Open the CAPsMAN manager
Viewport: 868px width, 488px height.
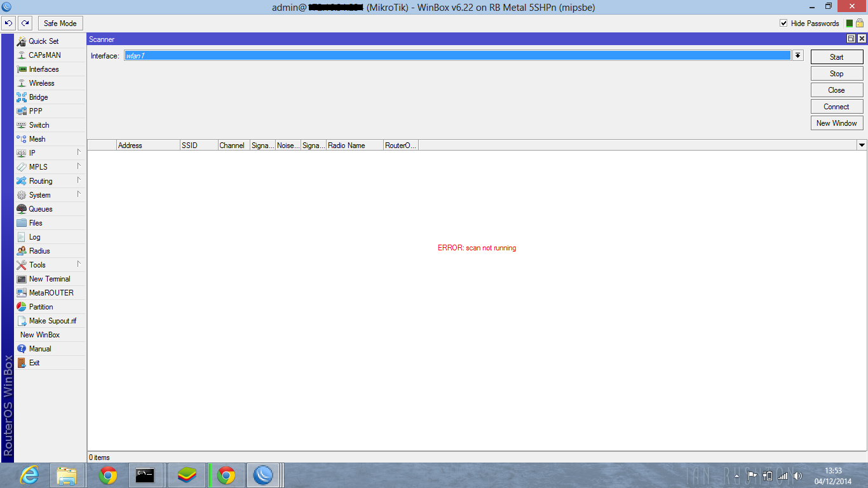point(50,55)
